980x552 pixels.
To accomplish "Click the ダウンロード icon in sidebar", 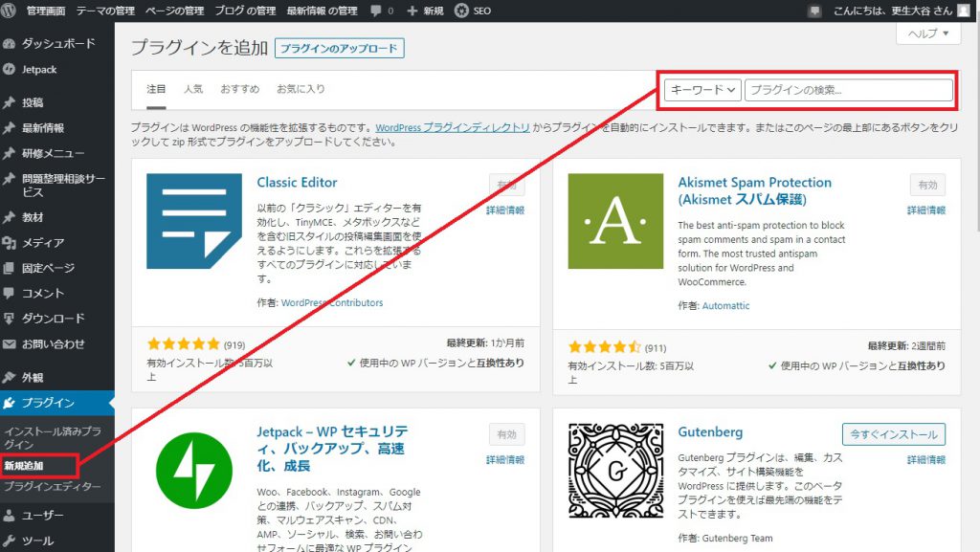I will coord(9,319).
